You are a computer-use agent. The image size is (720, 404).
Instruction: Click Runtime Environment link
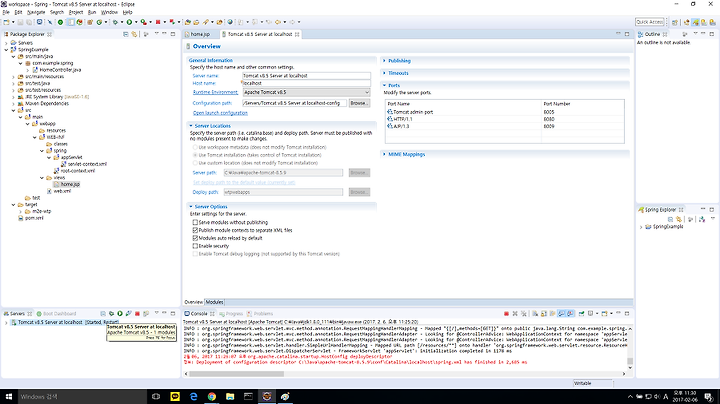pyautogui.click(x=215, y=92)
